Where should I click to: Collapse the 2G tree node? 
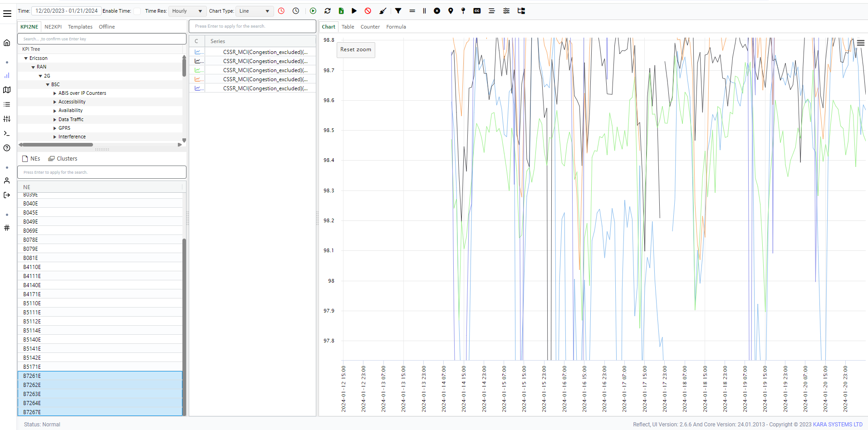[x=40, y=76]
